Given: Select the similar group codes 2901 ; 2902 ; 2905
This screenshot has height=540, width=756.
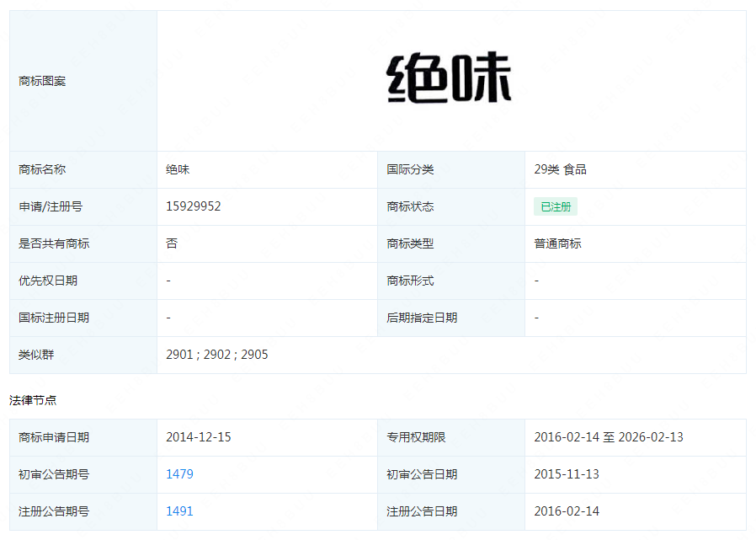Looking at the screenshot, I should point(217,354).
